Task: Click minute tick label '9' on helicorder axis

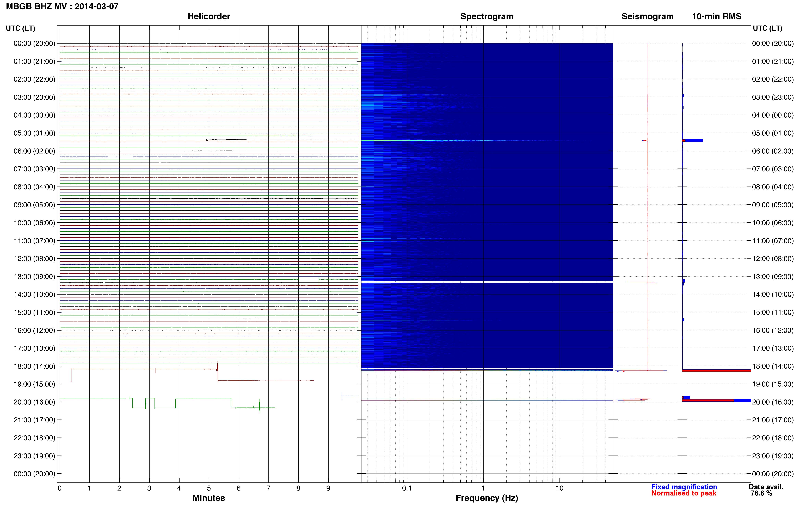Action: (x=328, y=488)
